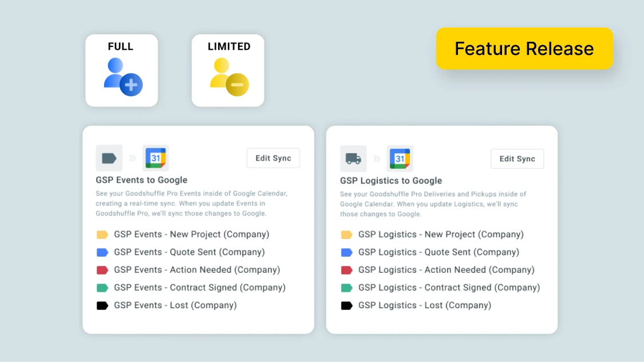Screen dimensions: 644x362
Task: Click Google Calendar icon in Events card
Action: [x=156, y=158]
